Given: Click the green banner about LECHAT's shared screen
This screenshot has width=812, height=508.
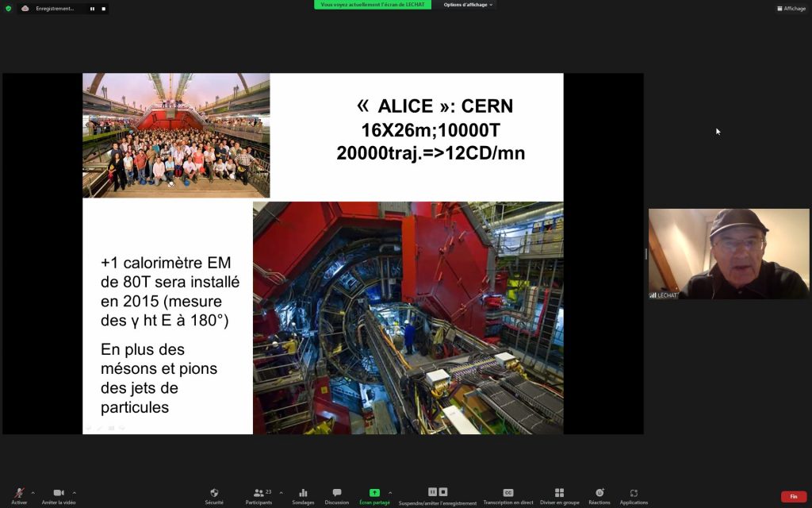Looking at the screenshot, I should (x=373, y=5).
